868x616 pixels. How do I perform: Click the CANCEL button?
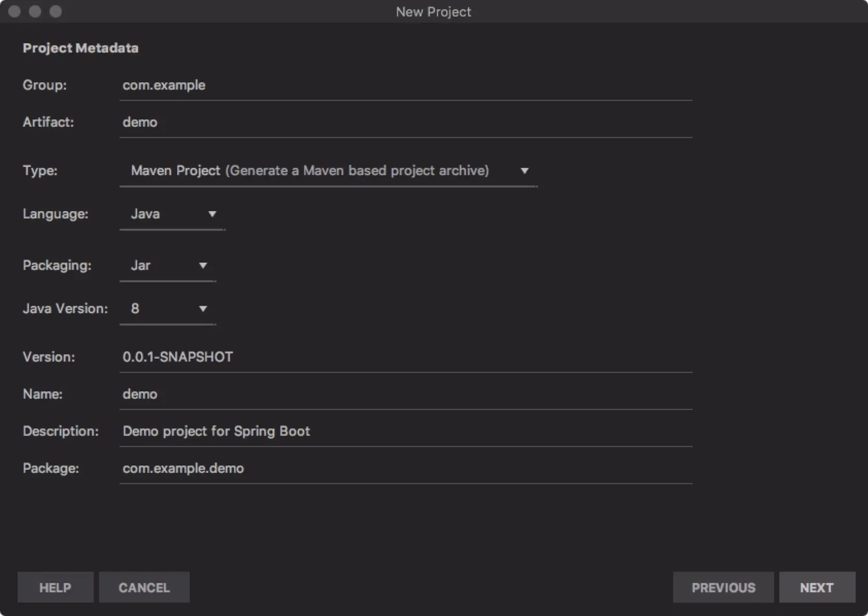(x=144, y=588)
